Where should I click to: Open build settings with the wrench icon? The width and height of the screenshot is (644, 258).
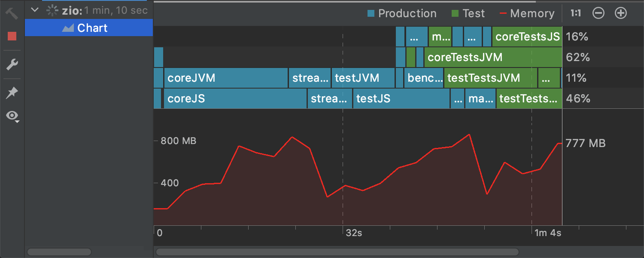(12, 65)
